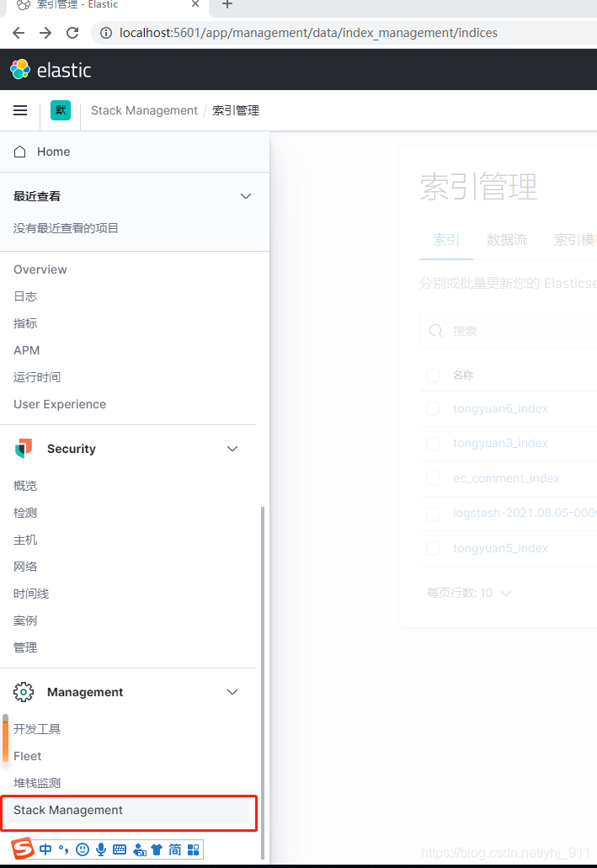
Task: Open the green 默 space selector
Action: pyautogui.click(x=61, y=110)
